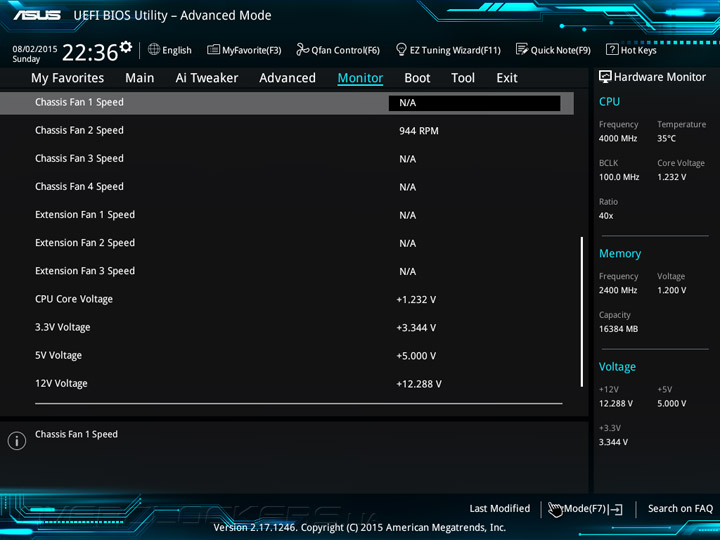Click the Chassis Fan 1 Speed N/A field

click(x=474, y=103)
